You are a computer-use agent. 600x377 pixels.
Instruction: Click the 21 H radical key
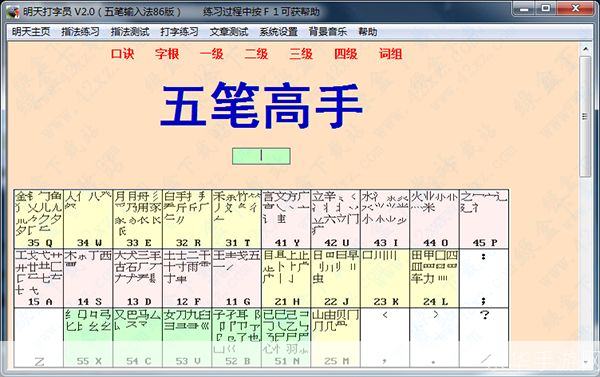[286, 278]
